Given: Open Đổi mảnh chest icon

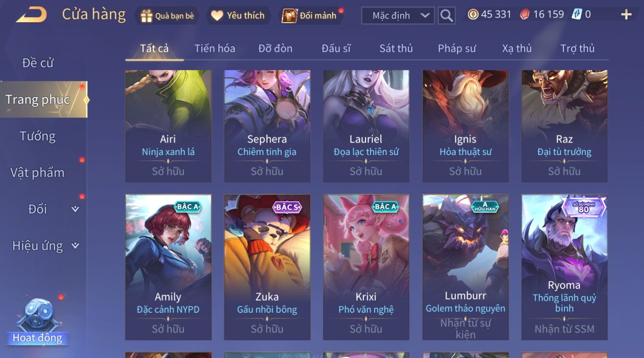Looking at the screenshot, I should (x=290, y=16).
